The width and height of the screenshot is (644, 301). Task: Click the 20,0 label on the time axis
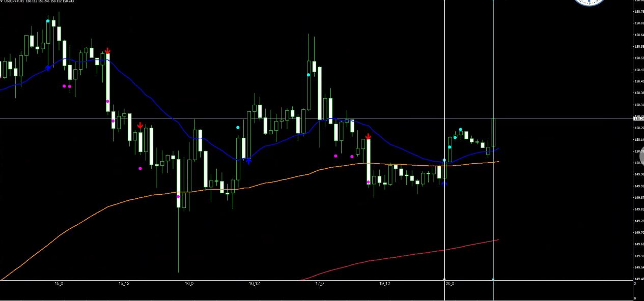pos(450,284)
